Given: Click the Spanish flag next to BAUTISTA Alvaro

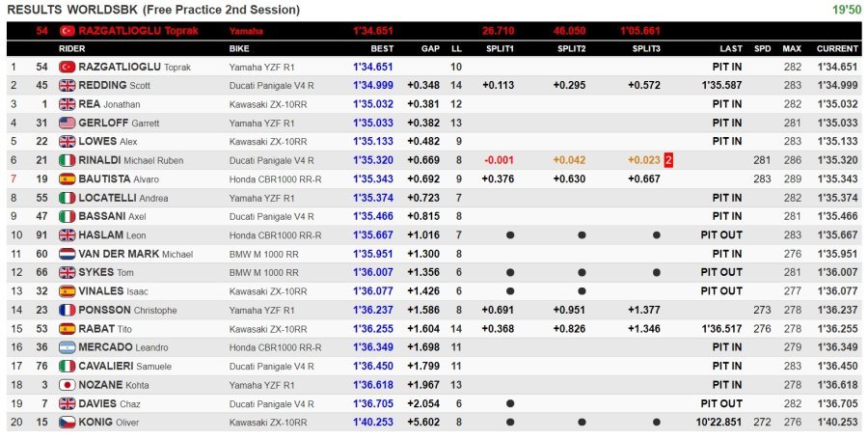Looking at the screenshot, I should click(67, 178).
